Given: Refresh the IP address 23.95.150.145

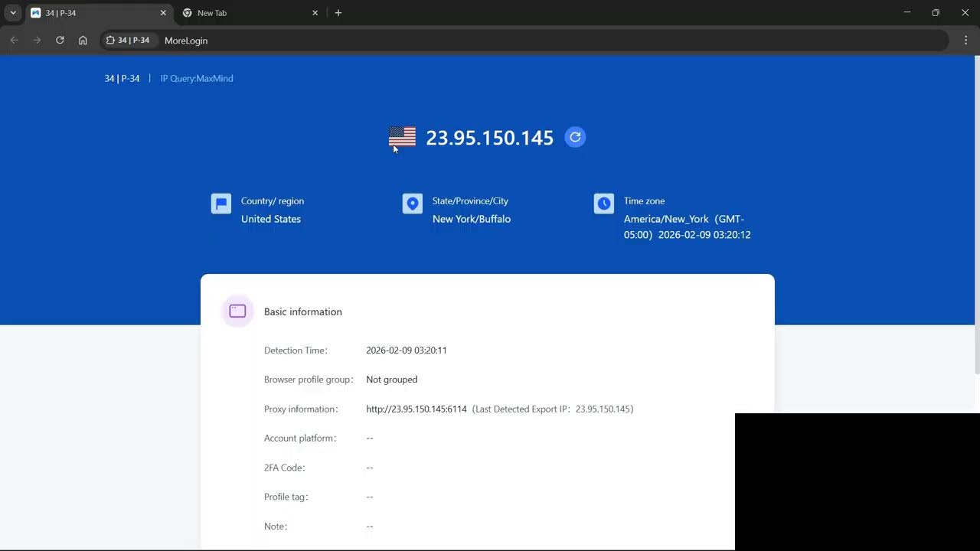Looking at the screenshot, I should [x=575, y=137].
